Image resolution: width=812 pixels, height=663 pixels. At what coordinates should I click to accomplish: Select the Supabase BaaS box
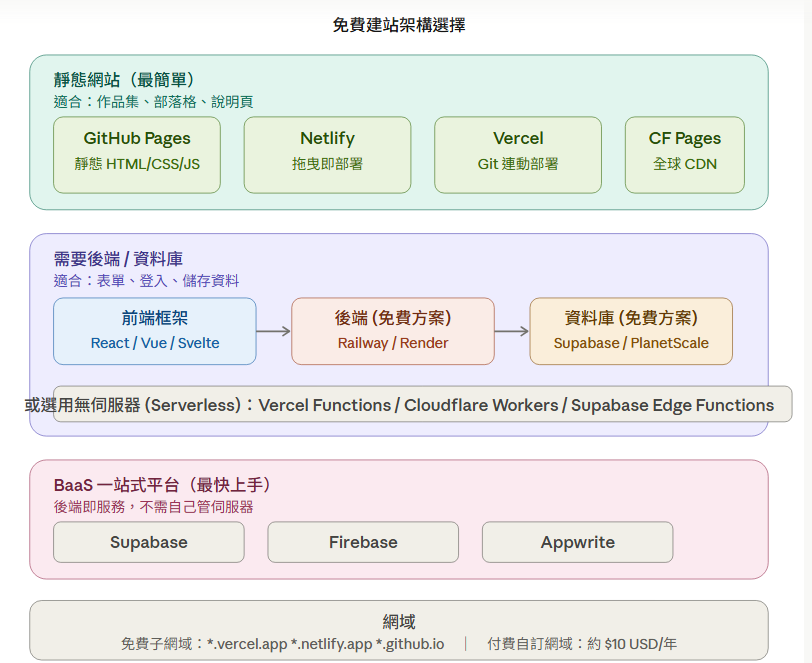tap(149, 542)
